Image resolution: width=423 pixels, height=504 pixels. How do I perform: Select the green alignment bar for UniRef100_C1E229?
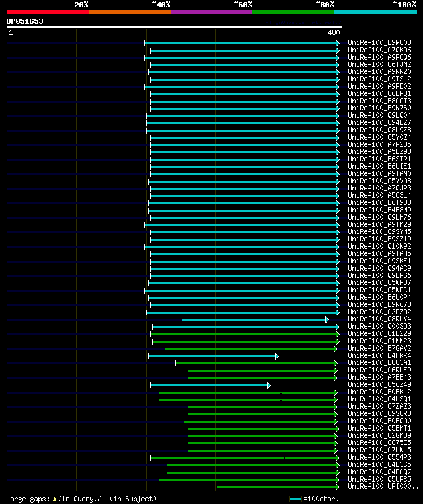click(245, 334)
